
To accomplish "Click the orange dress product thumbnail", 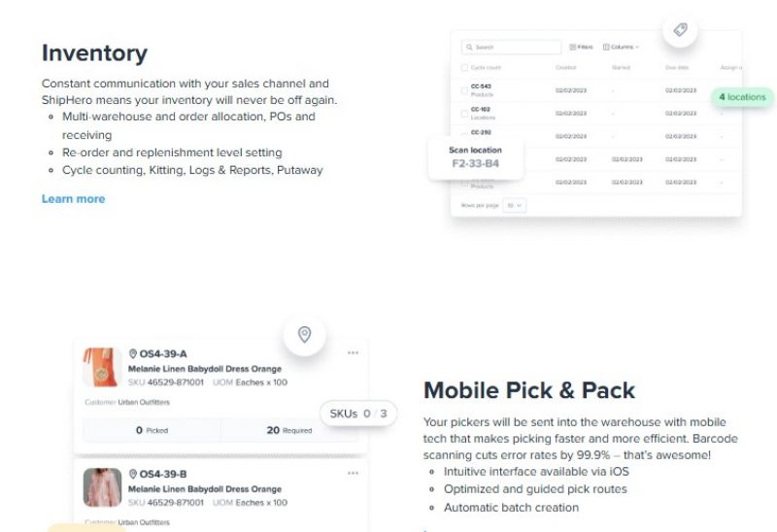I will (x=102, y=367).
